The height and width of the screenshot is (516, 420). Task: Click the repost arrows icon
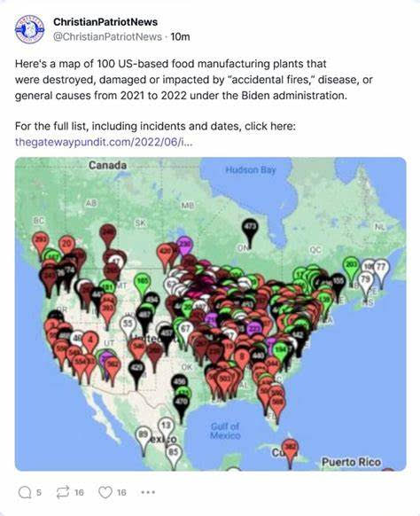63,492
